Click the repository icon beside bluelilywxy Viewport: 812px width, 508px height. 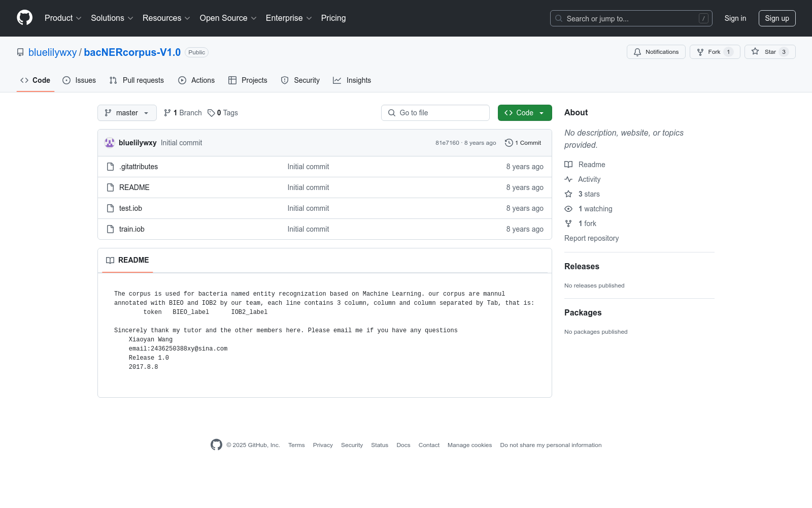click(20, 52)
